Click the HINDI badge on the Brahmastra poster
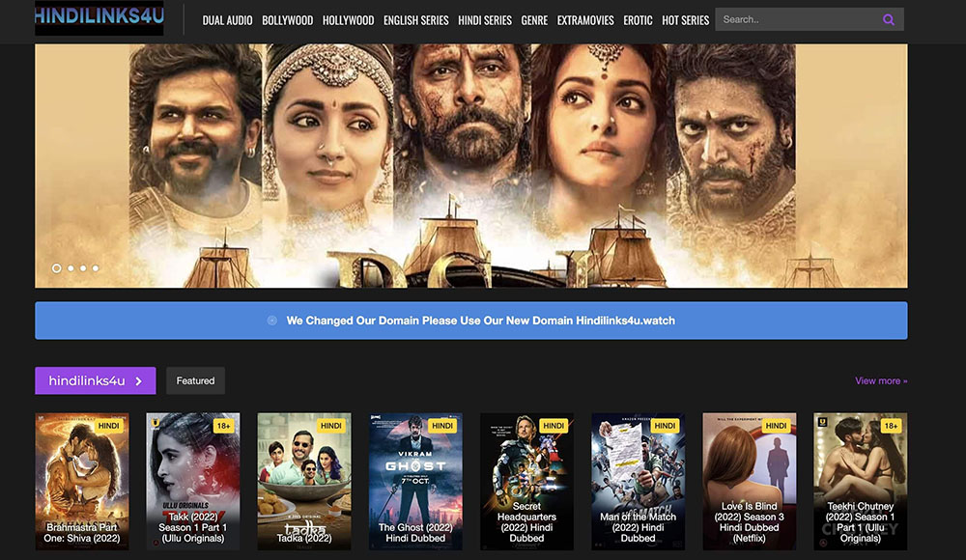Image resolution: width=966 pixels, height=560 pixels. click(x=107, y=425)
